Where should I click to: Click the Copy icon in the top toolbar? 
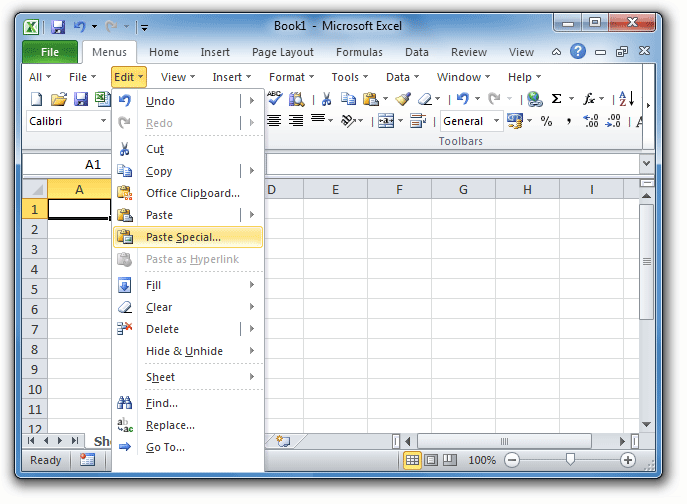click(349, 99)
